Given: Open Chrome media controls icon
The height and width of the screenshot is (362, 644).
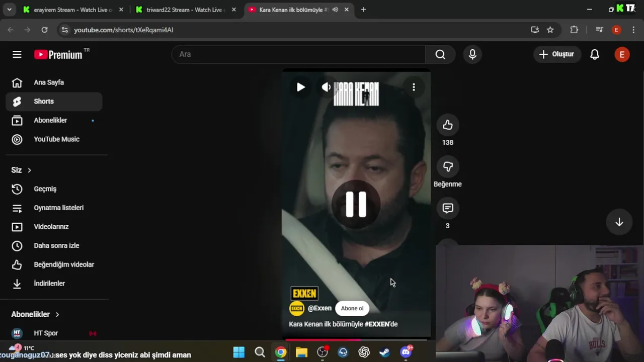Looking at the screenshot, I should (x=599, y=30).
